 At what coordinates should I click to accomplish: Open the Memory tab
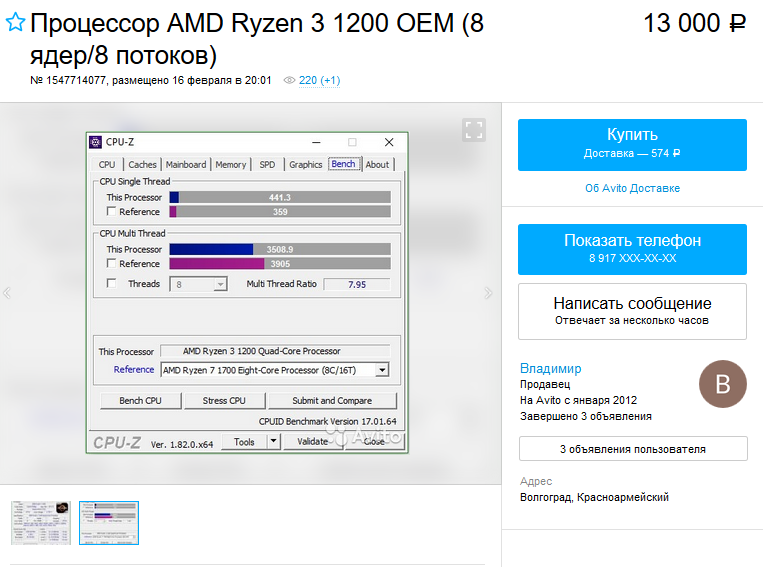[x=231, y=165]
